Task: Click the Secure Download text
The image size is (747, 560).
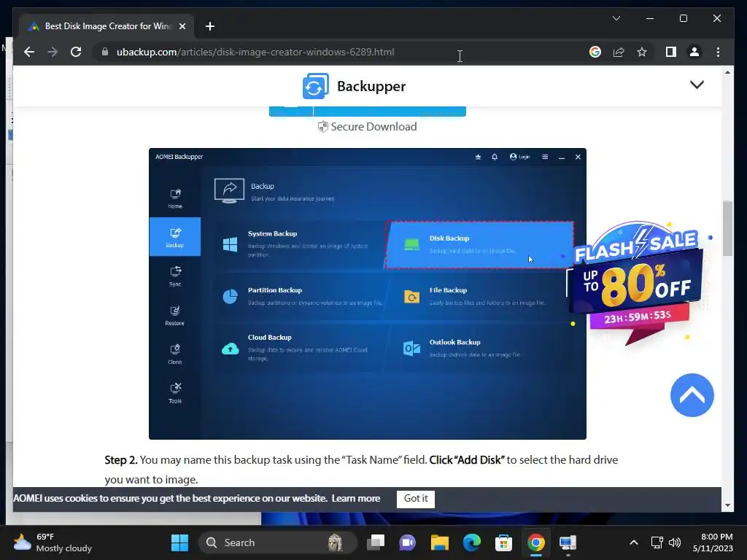Action: (x=373, y=127)
